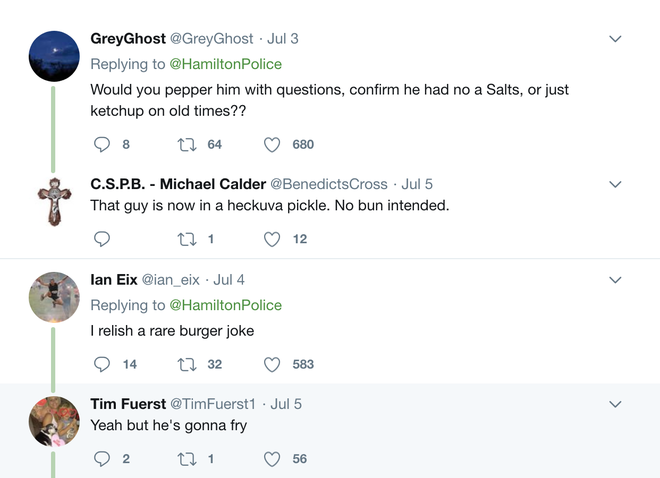Visit the GreyGhost profile name
Image resolution: width=660 pixels, height=478 pixels.
point(128,38)
